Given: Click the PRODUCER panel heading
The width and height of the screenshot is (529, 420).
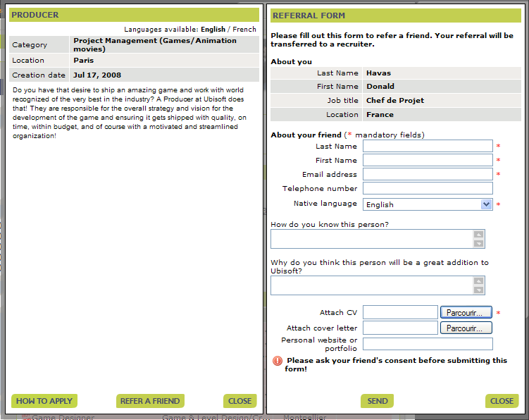Looking at the screenshot, I should coord(35,15).
